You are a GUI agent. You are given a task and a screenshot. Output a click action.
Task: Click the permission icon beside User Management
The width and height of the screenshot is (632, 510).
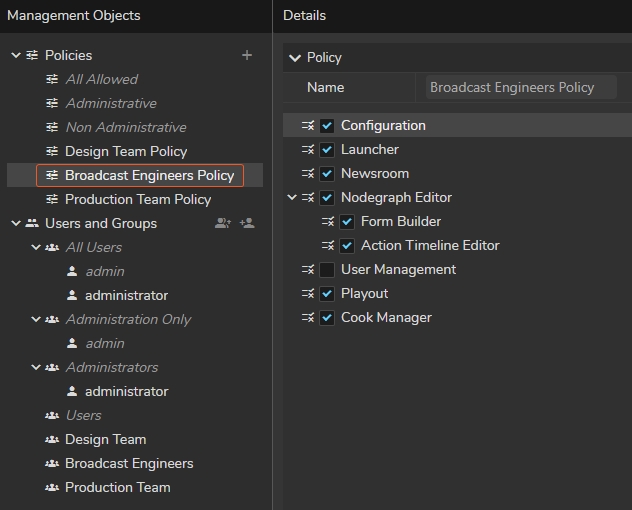[x=308, y=270]
